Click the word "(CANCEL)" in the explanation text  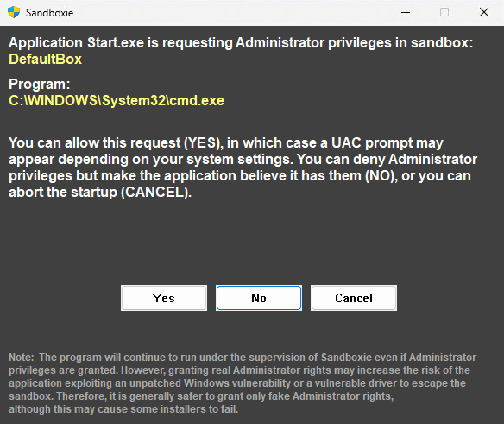click(x=156, y=193)
